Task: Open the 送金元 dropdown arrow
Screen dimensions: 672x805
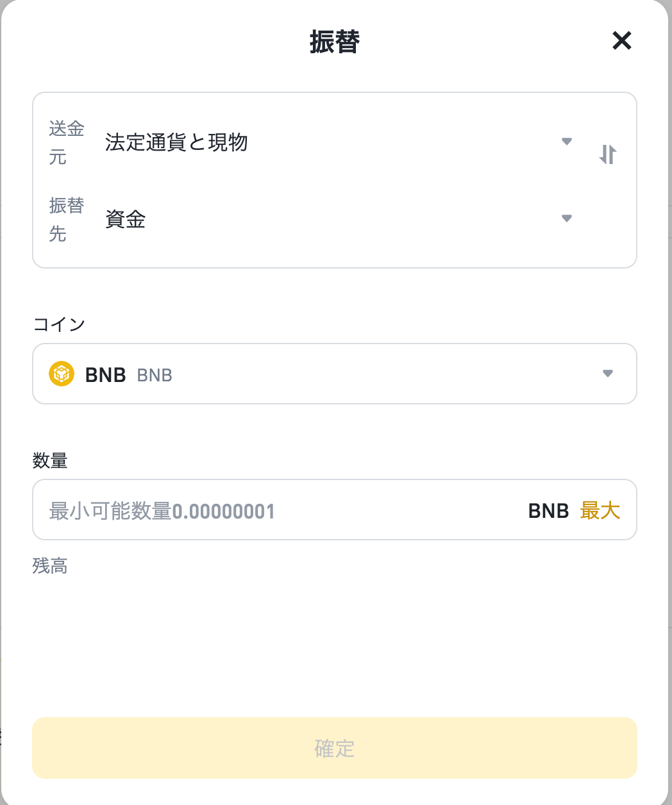Action: coord(567,142)
